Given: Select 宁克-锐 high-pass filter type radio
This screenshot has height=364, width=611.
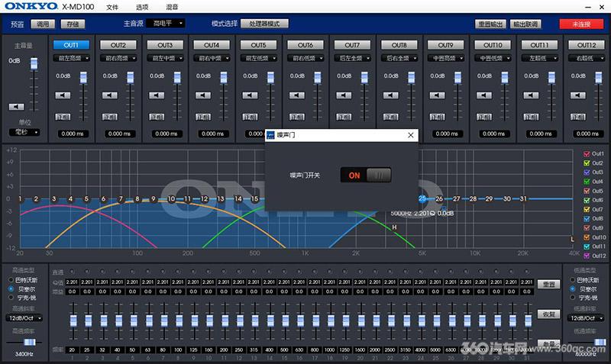Looking at the screenshot, I should click(11, 298).
